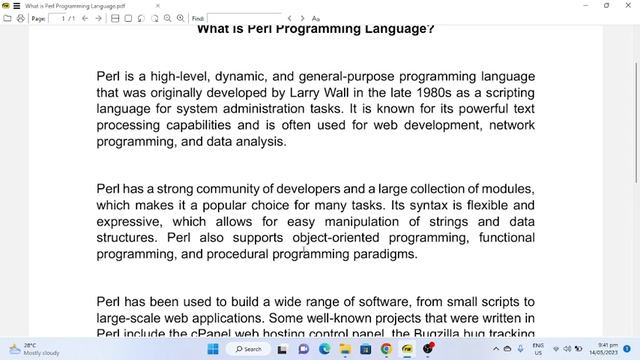Select the What is Perl Programming Language.pdf tab
Screen dimensions: 640x360
coord(75,6)
